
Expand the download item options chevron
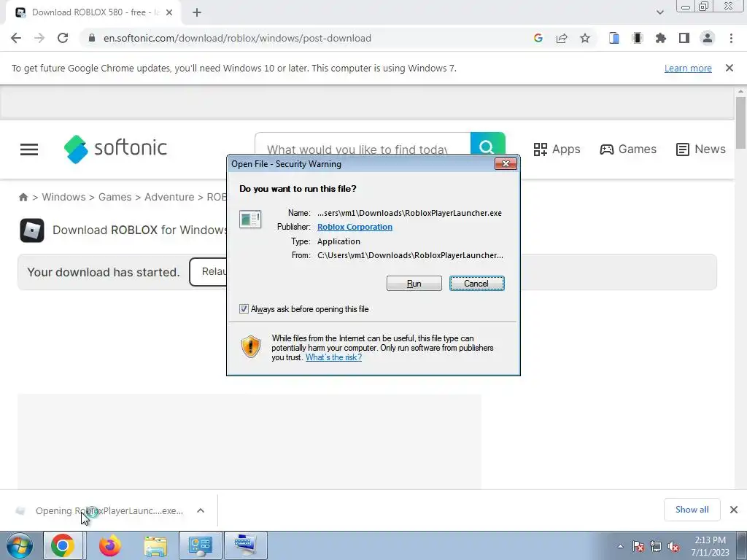click(x=201, y=510)
